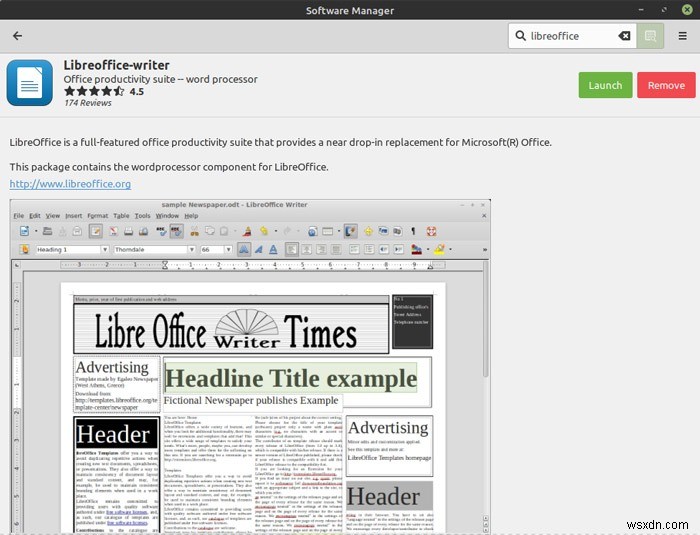Click Table icon in Writer preview toolbar

[x=327, y=231]
